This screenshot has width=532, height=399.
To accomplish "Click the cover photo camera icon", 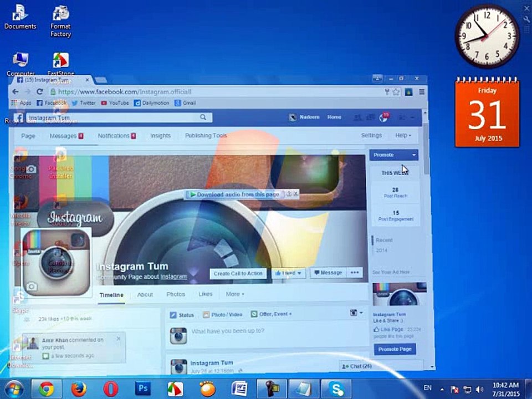I will tap(31, 169).
